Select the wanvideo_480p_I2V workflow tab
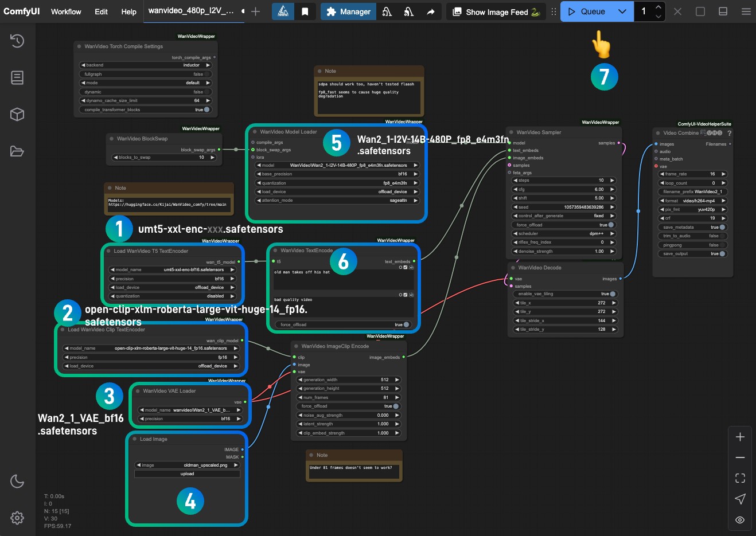This screenshot has height=536, width=756. click(x=194, y=11)
